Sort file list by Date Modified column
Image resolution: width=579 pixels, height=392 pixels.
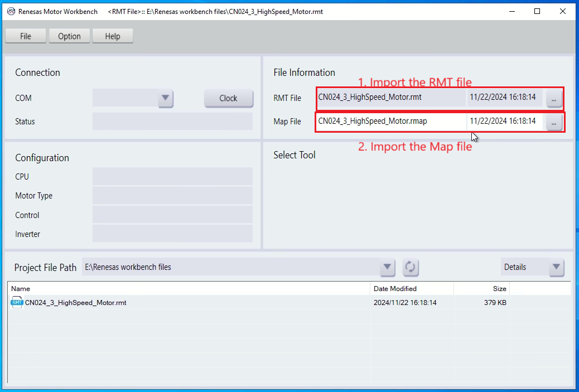(412, 289)
